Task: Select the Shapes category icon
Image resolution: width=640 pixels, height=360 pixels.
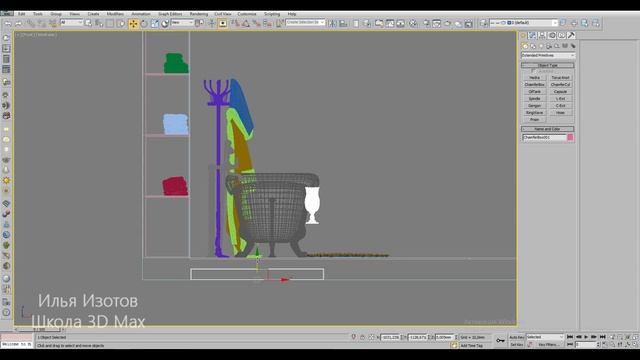Action: click(x=533, y=46)
